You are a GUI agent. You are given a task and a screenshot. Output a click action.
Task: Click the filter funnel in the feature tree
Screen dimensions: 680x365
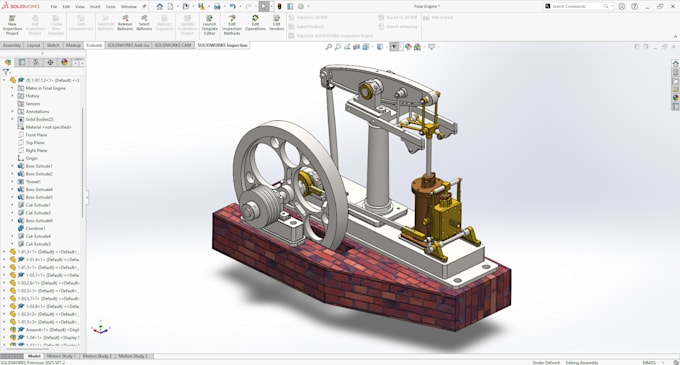coord(6,72)
